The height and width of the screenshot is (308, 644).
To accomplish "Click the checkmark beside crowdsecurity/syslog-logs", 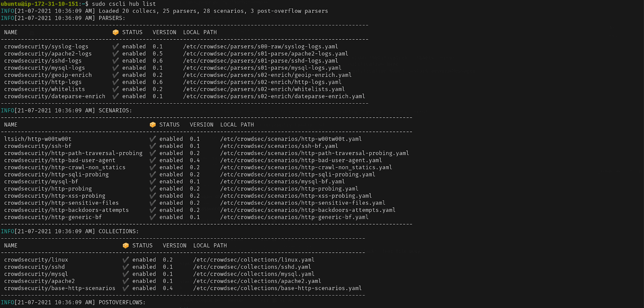I will (x=116, y=47).
